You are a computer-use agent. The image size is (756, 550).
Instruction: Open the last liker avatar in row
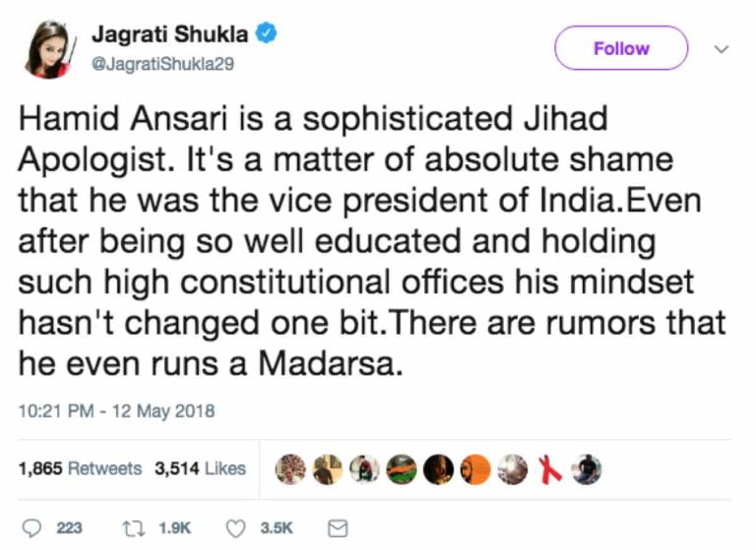[587, 469]
